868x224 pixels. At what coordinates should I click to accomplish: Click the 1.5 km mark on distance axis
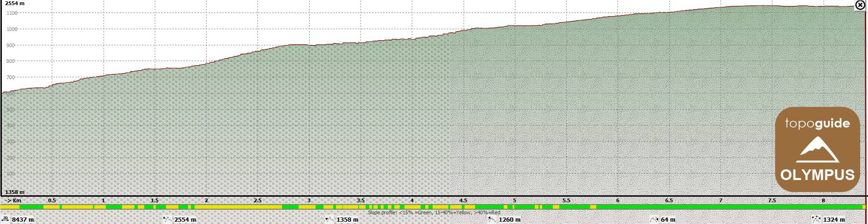[x=155, y=200]
